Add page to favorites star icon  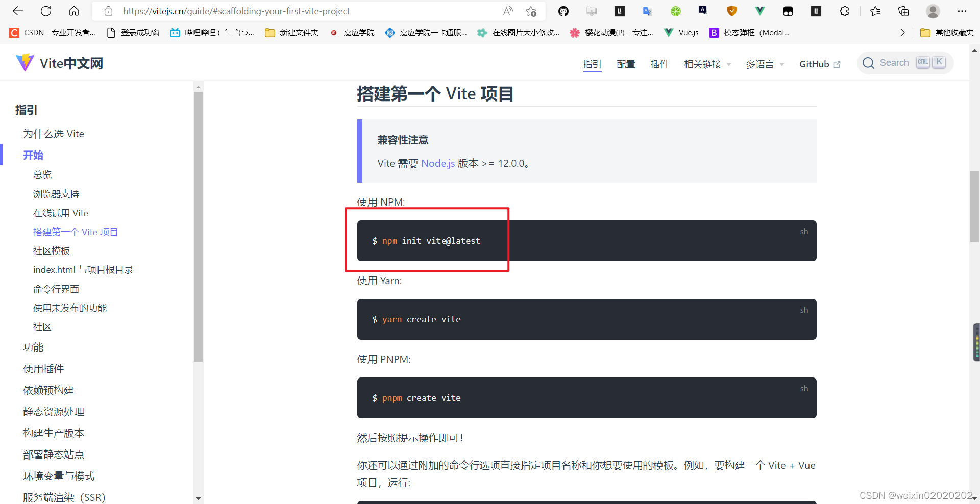[531, 11]
